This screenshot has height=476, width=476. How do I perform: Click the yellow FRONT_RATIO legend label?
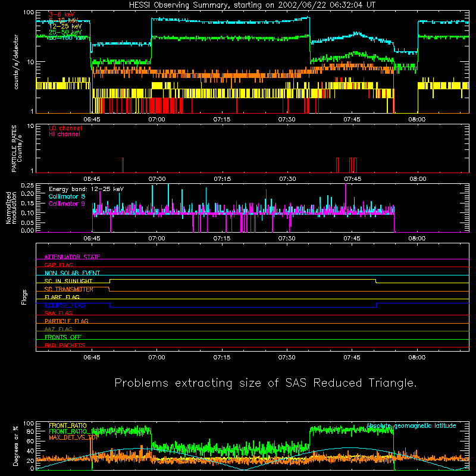[x=68, y=425]
